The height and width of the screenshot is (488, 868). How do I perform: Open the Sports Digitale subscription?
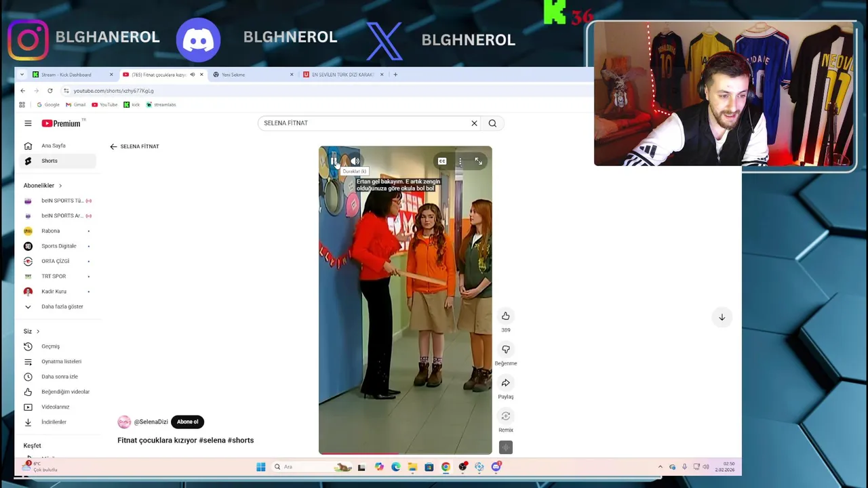point(57,246)
